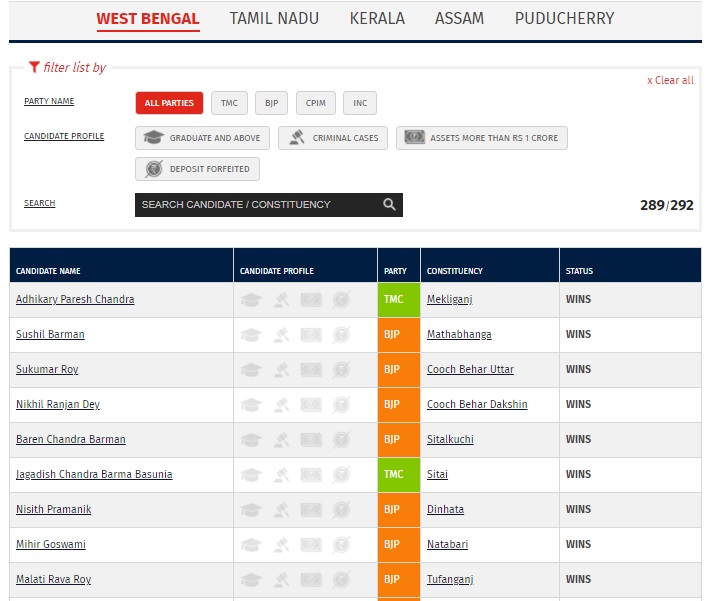Click gavel icon in Mihir Goswami row

(x=281, y=544)
